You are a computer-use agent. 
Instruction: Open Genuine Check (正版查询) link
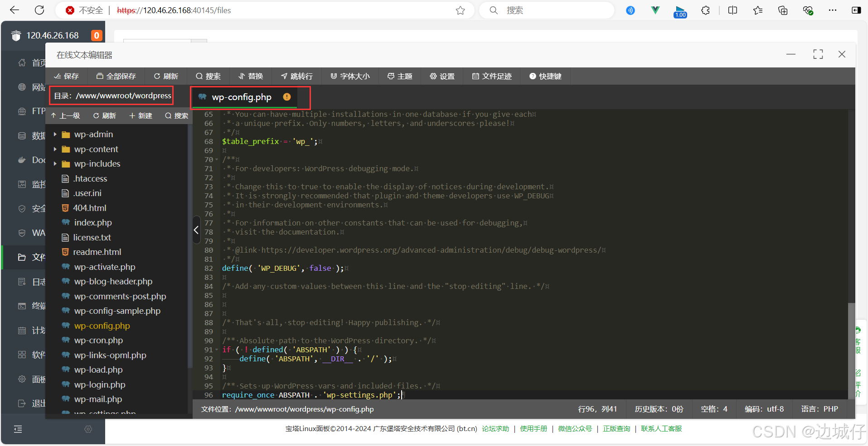pyautogui.click(x=616, y=429)
